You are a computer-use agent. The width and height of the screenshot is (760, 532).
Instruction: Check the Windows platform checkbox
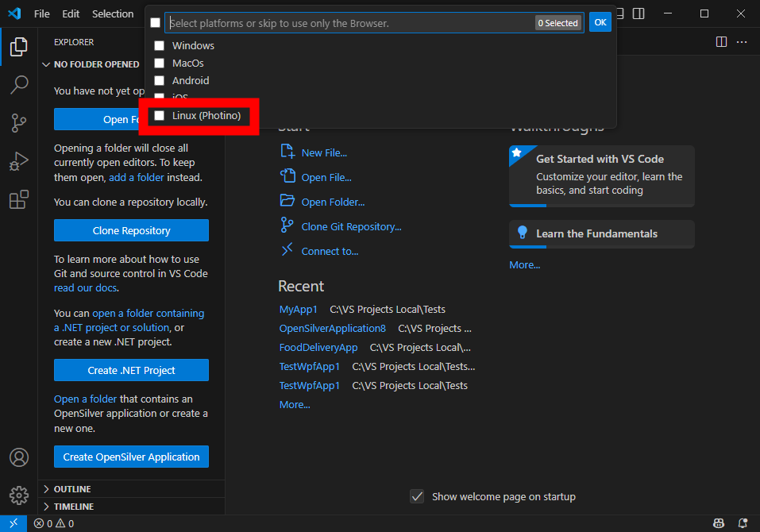point(159,45)
